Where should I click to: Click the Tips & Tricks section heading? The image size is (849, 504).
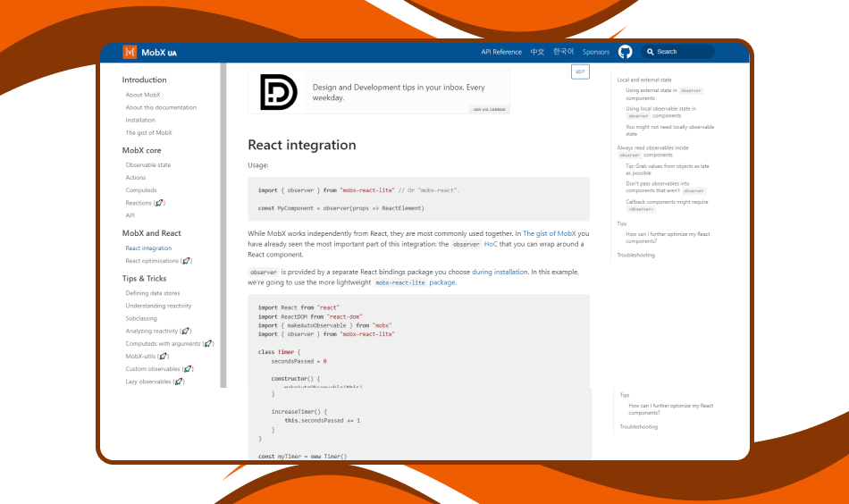click(x=144, y=279)
